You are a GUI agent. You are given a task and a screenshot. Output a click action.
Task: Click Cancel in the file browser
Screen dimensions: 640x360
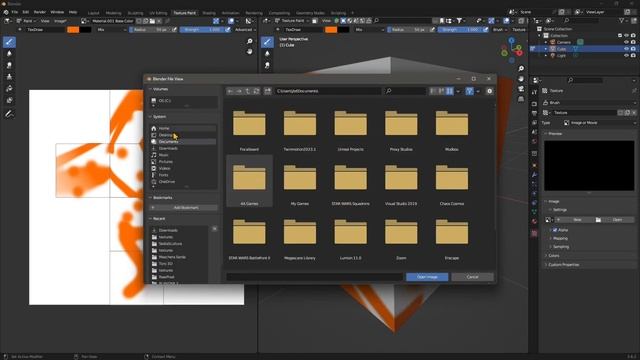coord(472,277)
